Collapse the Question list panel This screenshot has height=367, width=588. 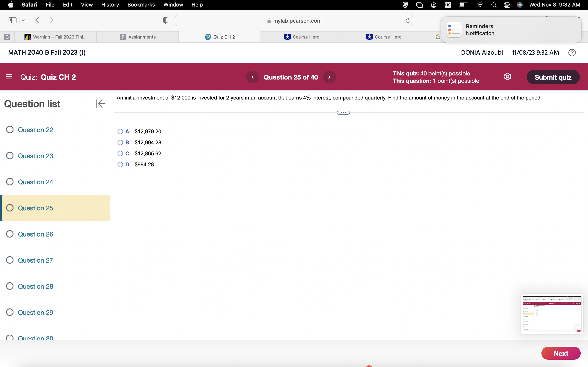click(100, 104)
